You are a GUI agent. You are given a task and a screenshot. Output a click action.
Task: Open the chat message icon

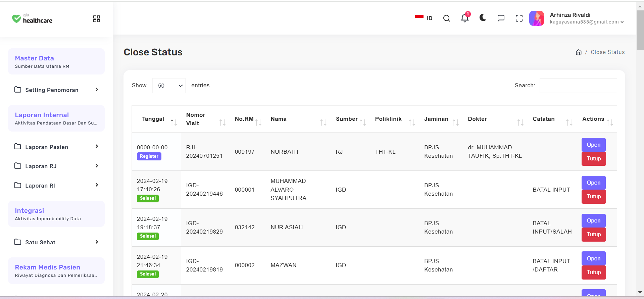[x=501, y=18]
